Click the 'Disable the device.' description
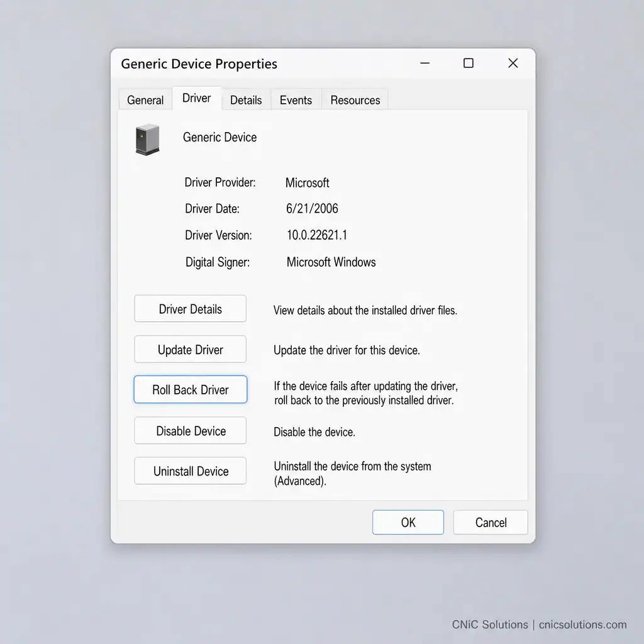Screen dimensions: 644x644 314,432
